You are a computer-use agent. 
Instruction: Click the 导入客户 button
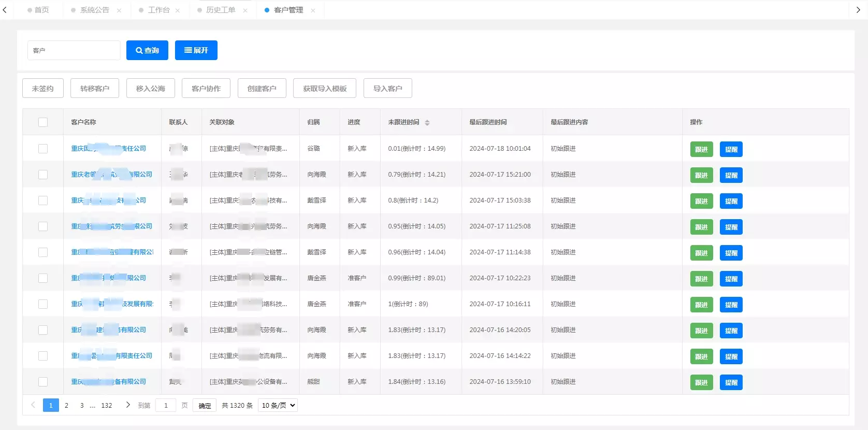click(388, 89)
